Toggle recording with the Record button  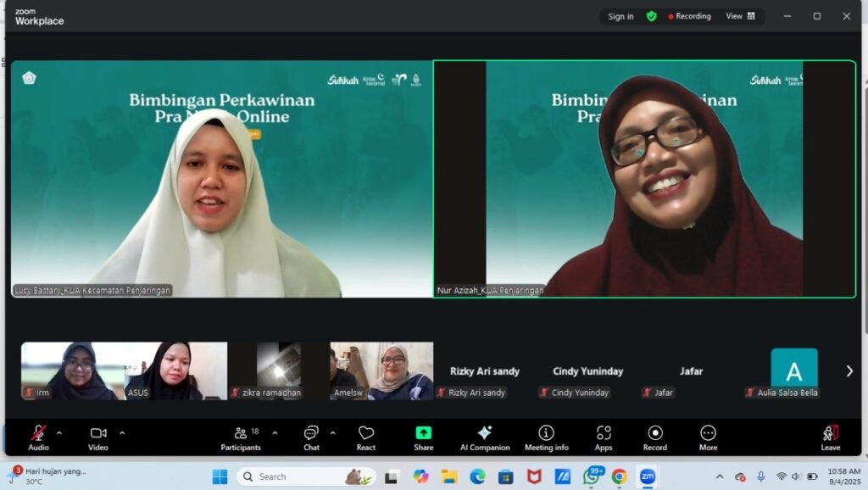pos(655,437)
